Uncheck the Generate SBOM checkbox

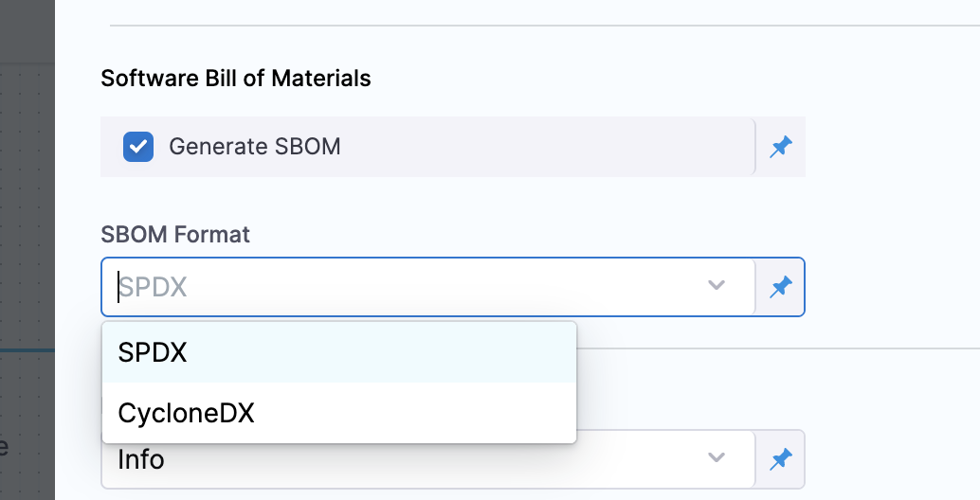click(x=138, y=147)
